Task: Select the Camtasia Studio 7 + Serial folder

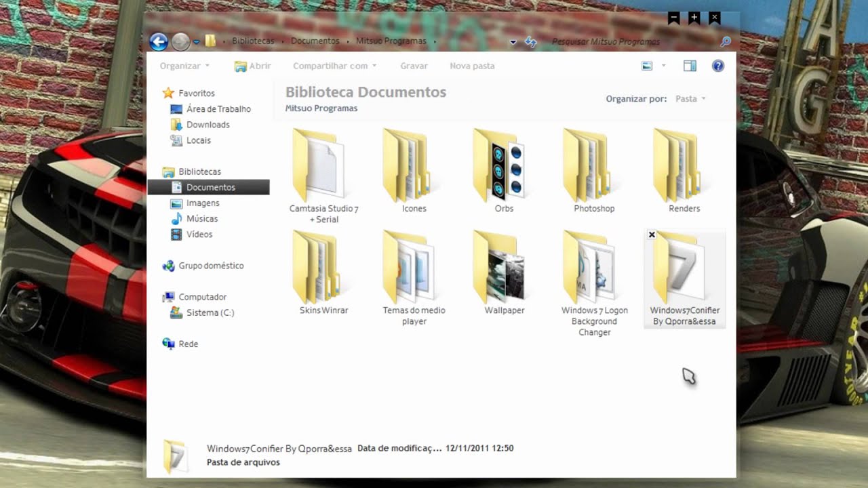Action: pos(324,175)
